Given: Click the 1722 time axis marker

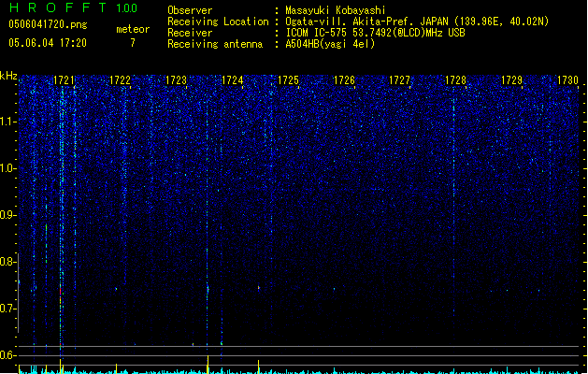Looking at the screenshot, I should click(120, 80).
